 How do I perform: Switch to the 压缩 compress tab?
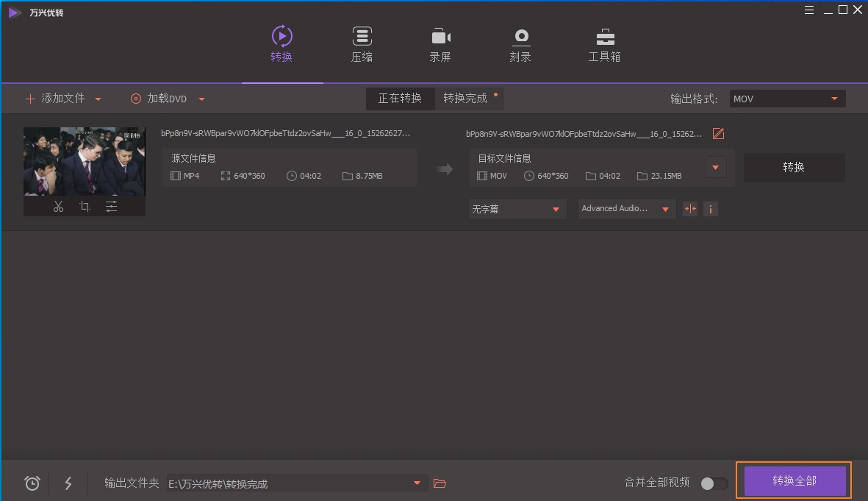pyautogui.click(x=362, y=44)
